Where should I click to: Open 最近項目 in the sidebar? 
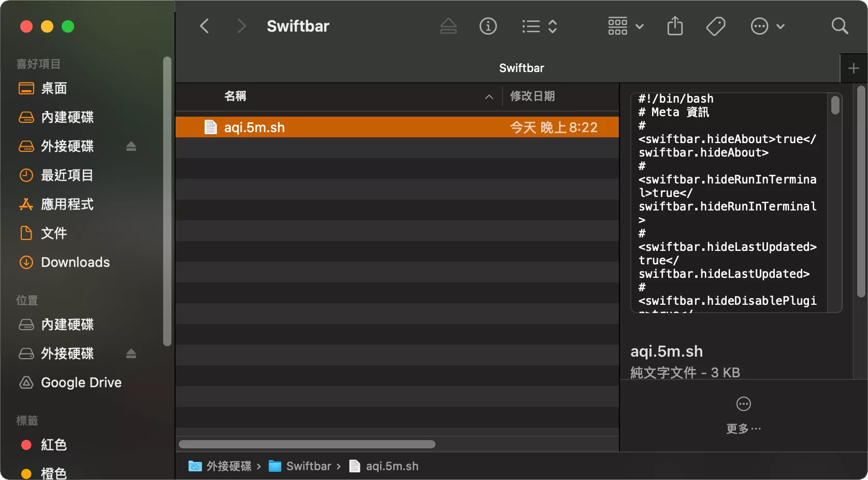point(67,175)
